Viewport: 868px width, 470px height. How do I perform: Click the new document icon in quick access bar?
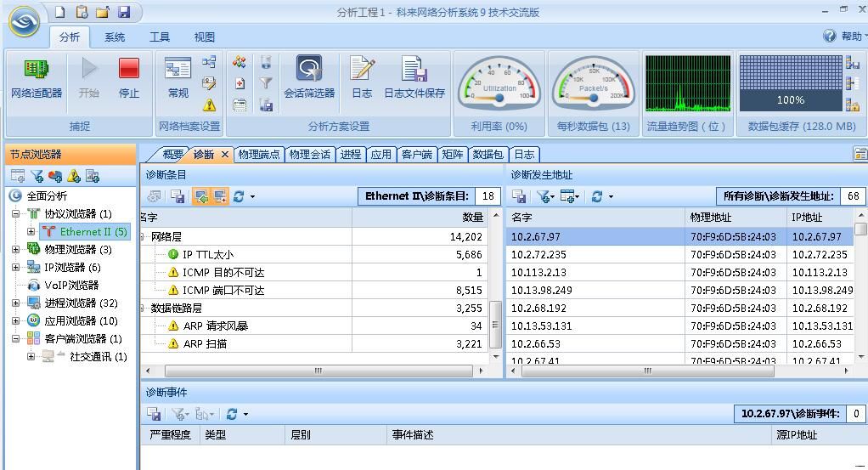[59, 12]
